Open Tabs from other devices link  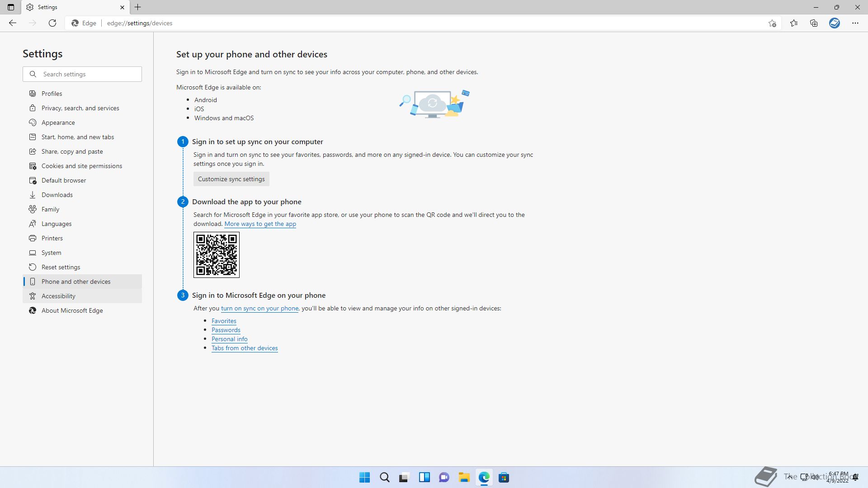245,348
